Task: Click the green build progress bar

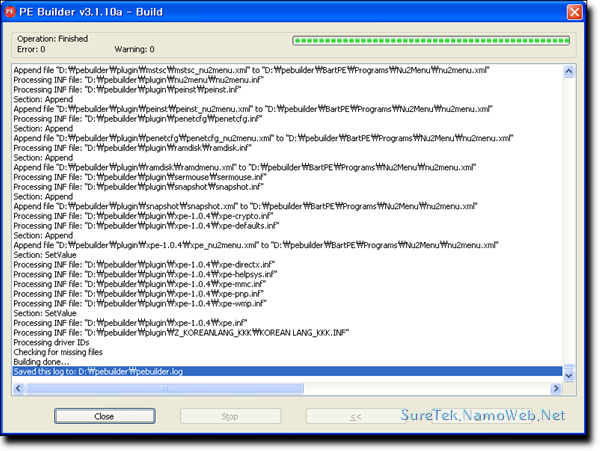Action: [x=431, y=41]
